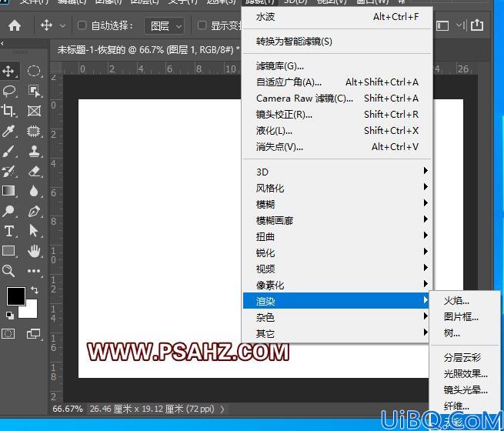
Task: Select the Crop tool
Action: click(8, 111)
